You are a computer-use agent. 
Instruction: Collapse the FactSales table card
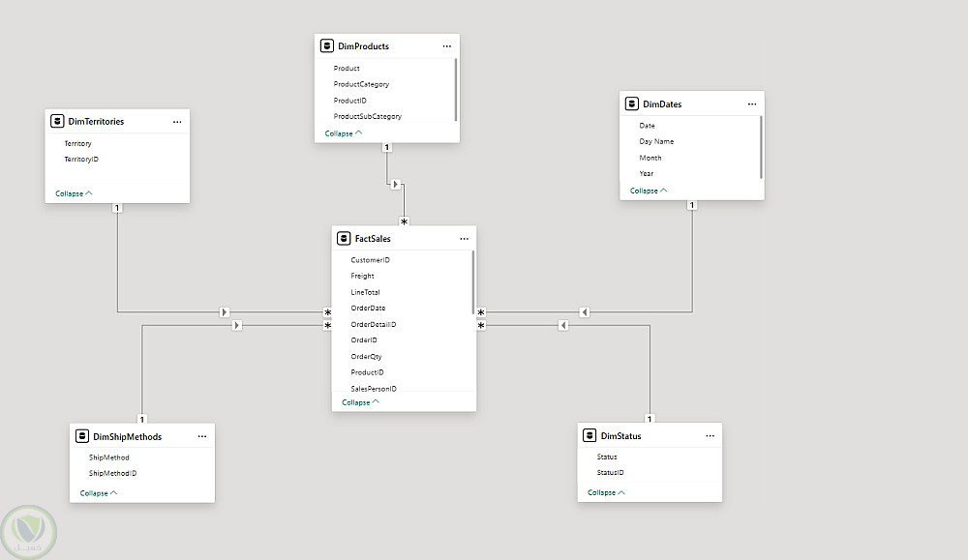click(x=360, y=402)
